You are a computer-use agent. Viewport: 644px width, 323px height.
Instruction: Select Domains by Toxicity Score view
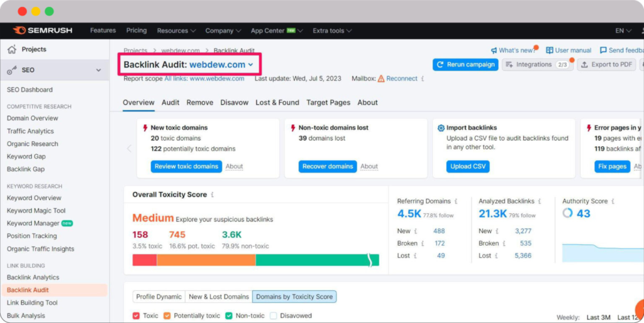click(x=294, y=297)
